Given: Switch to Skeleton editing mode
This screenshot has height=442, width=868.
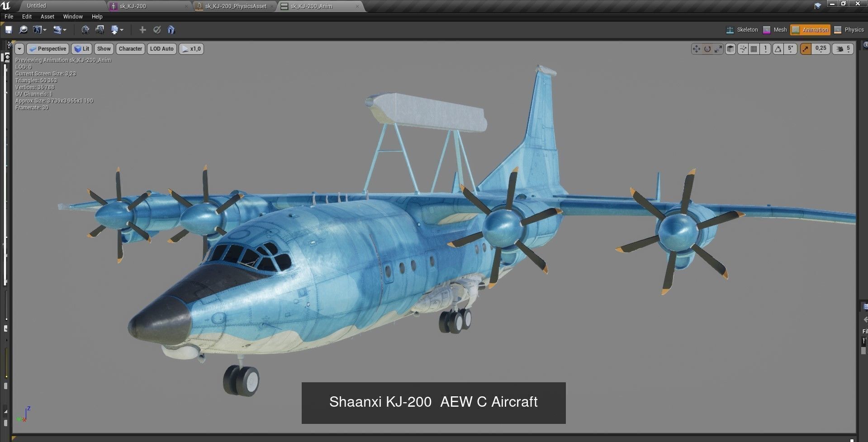Looking at the screenshot, I should (742, 30).
